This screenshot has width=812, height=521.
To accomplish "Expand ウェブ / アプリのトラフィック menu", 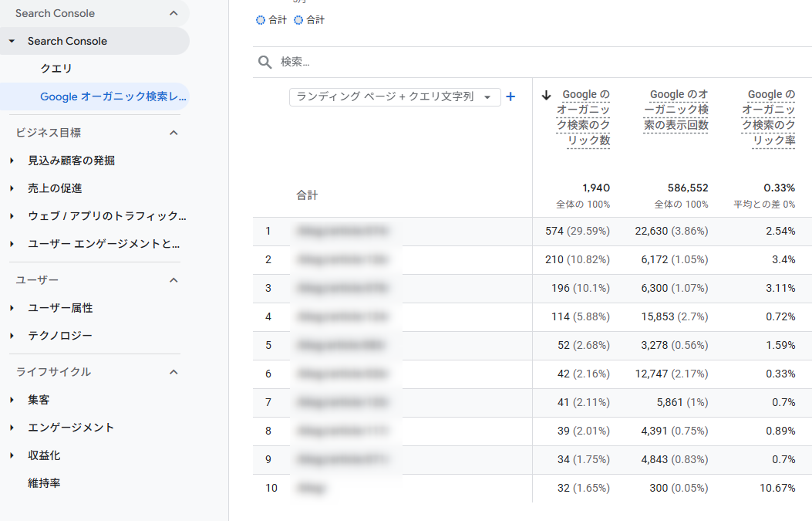I will 12,216.
